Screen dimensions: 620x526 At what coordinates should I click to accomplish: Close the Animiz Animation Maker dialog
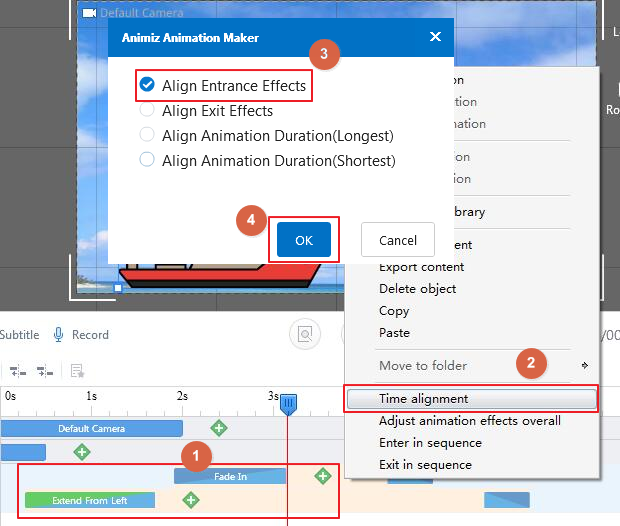coord(435,37)
